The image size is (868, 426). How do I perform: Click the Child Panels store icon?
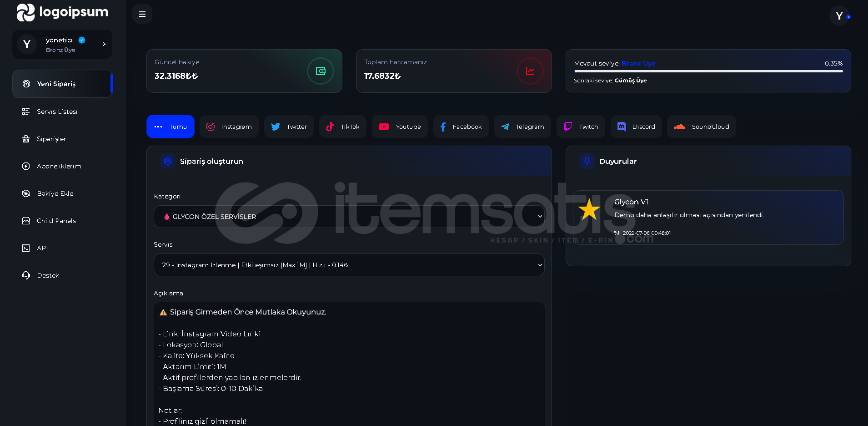(26, 221)
